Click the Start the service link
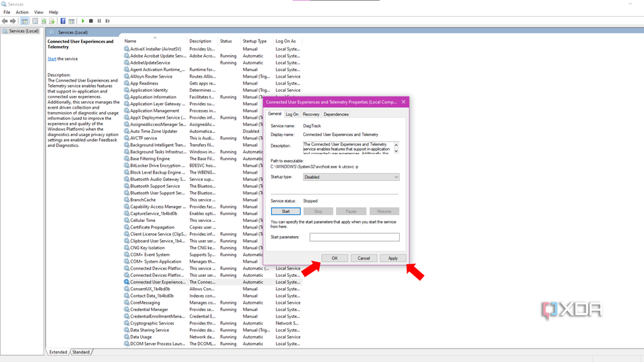Screen dimensions: 644x362 point(52,59)
